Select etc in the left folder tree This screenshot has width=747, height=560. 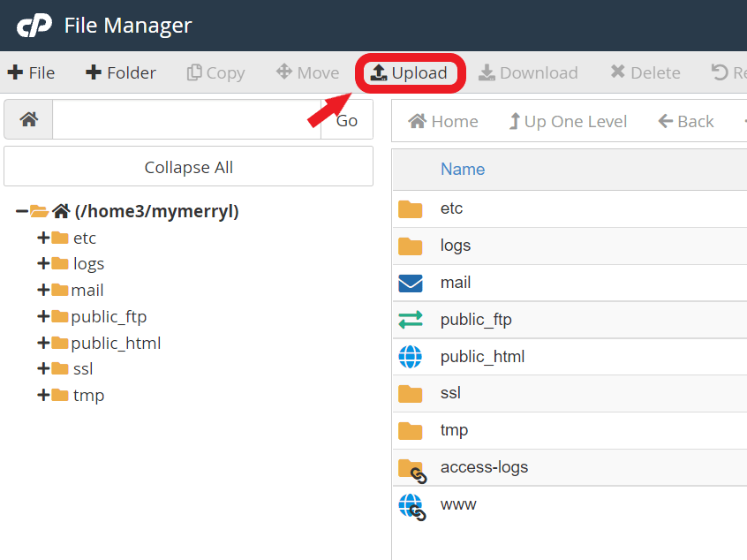[x=84, y=238]
